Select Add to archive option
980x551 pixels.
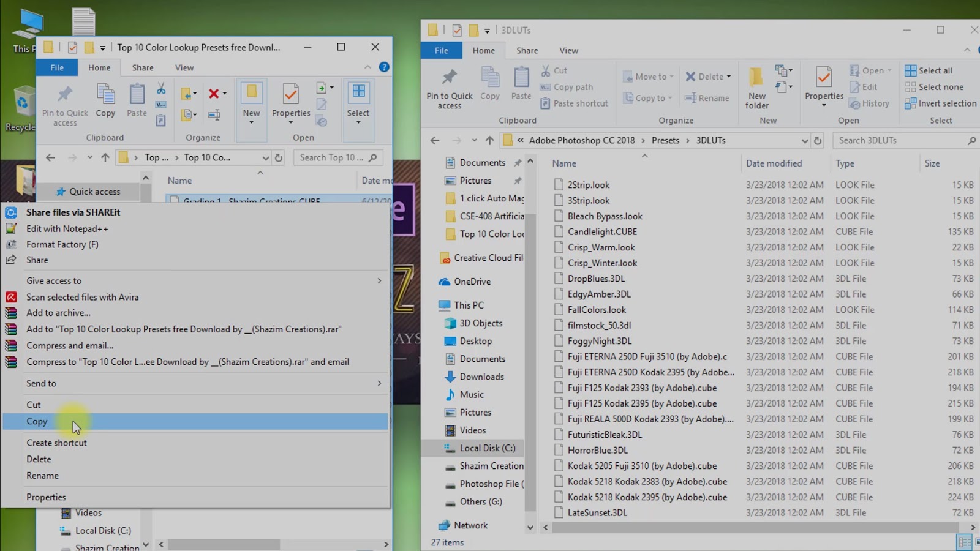tap(195, 313)
